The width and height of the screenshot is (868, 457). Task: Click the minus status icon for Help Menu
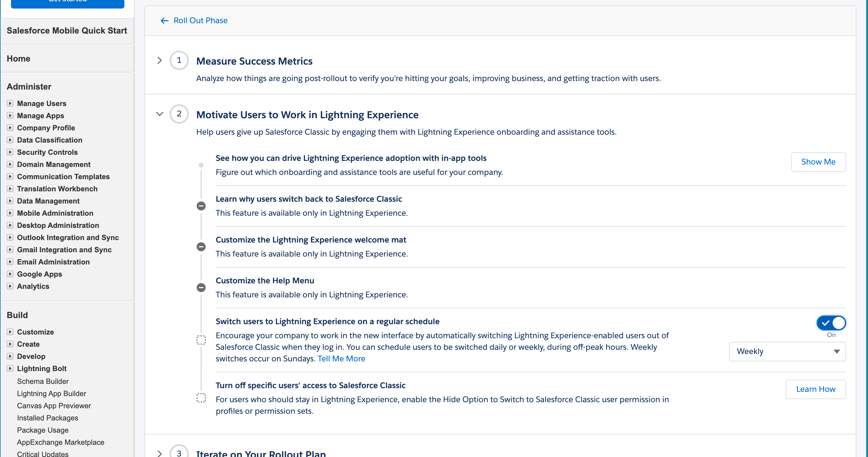pos(201,288)
